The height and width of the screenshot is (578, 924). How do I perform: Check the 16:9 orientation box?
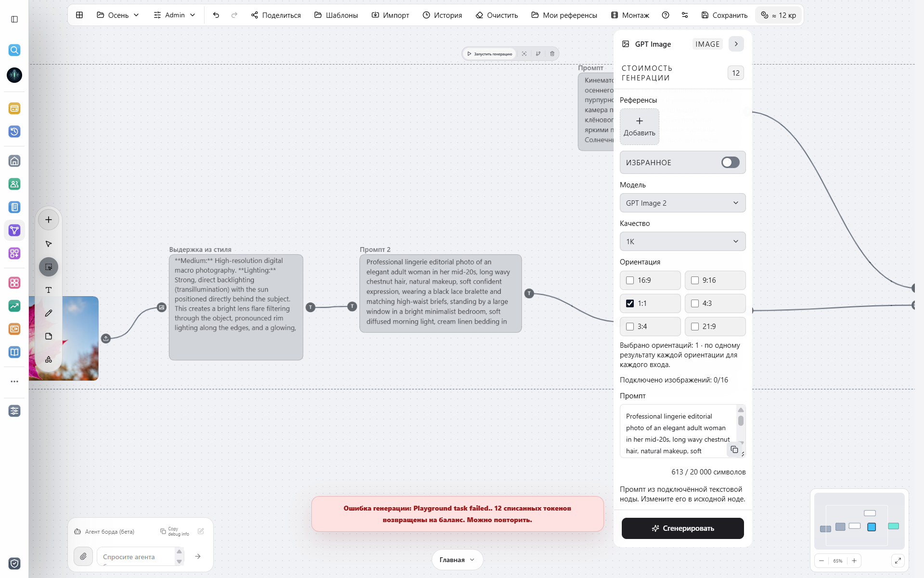[630, 280]
